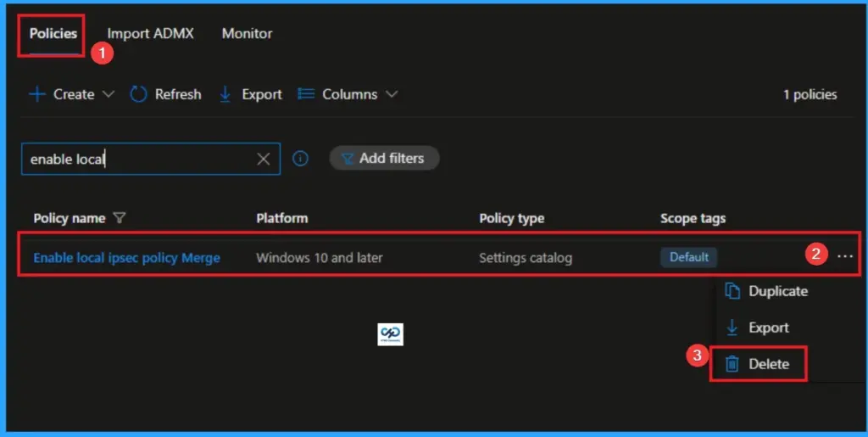Click the Default scope tag badge
Viewport: 868px width, 437px height.
click(688, 257)
